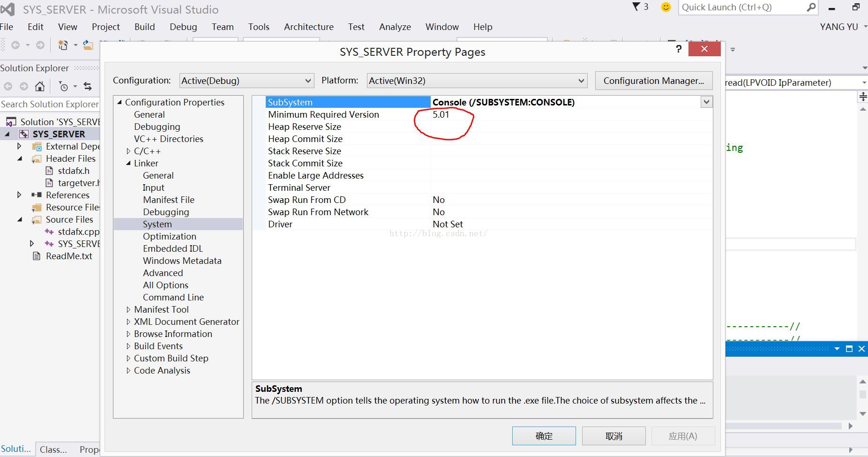Open the Analyze menu
Viewport: 868px width, 457px height.
point(395,27)
